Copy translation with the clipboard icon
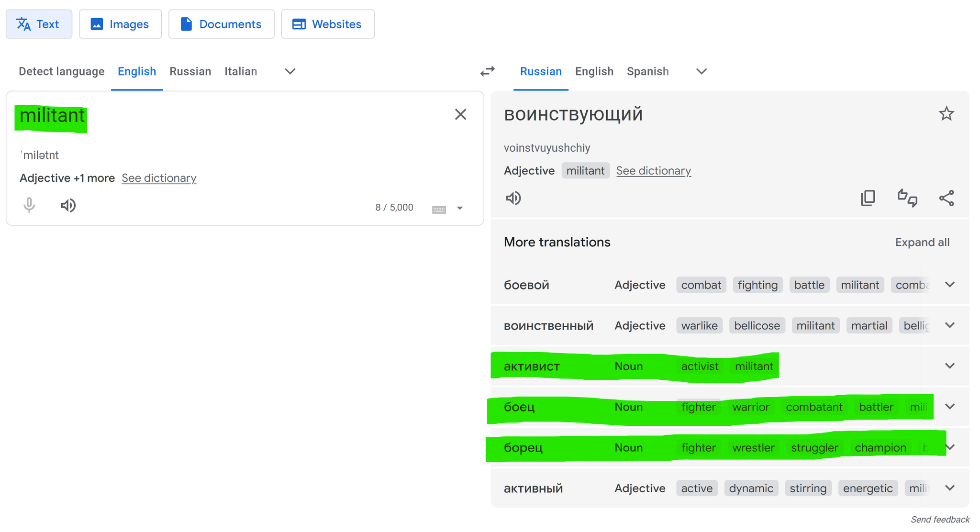 click(868, 198)
